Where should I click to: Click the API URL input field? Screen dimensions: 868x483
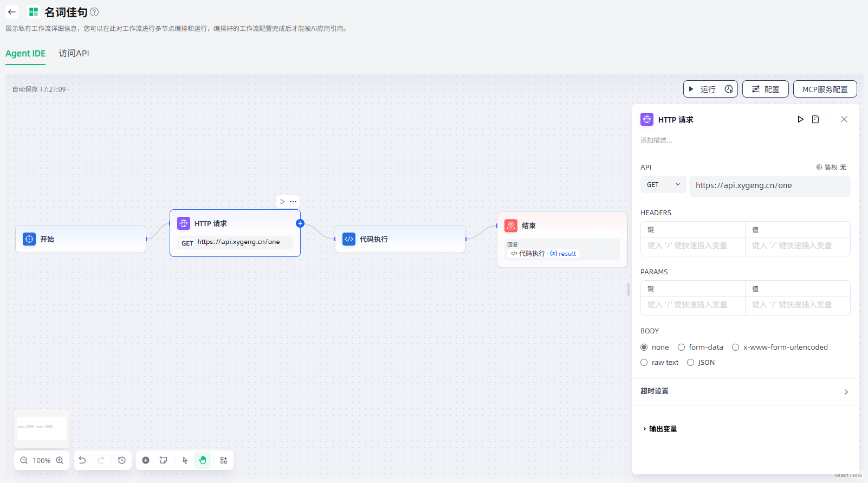tap(769, 185)
